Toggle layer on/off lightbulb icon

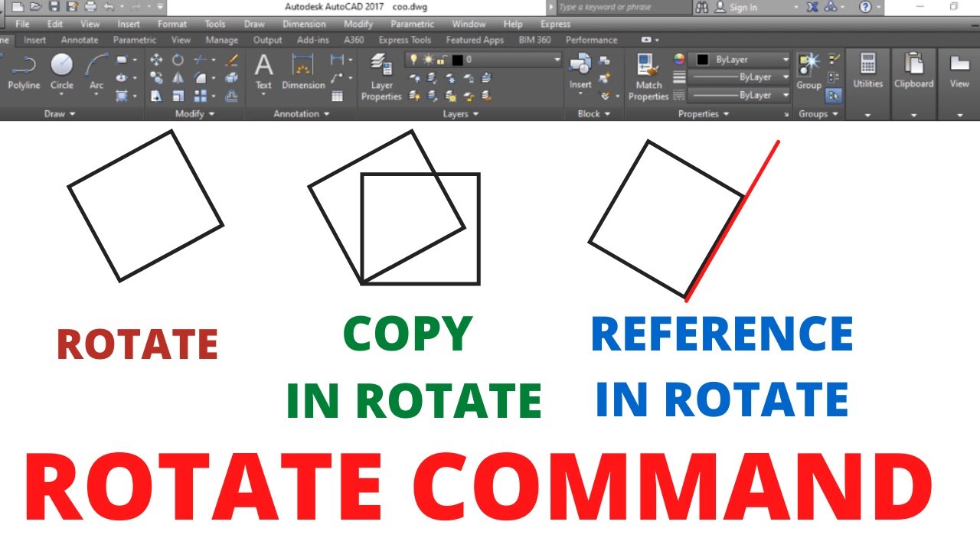413,60
